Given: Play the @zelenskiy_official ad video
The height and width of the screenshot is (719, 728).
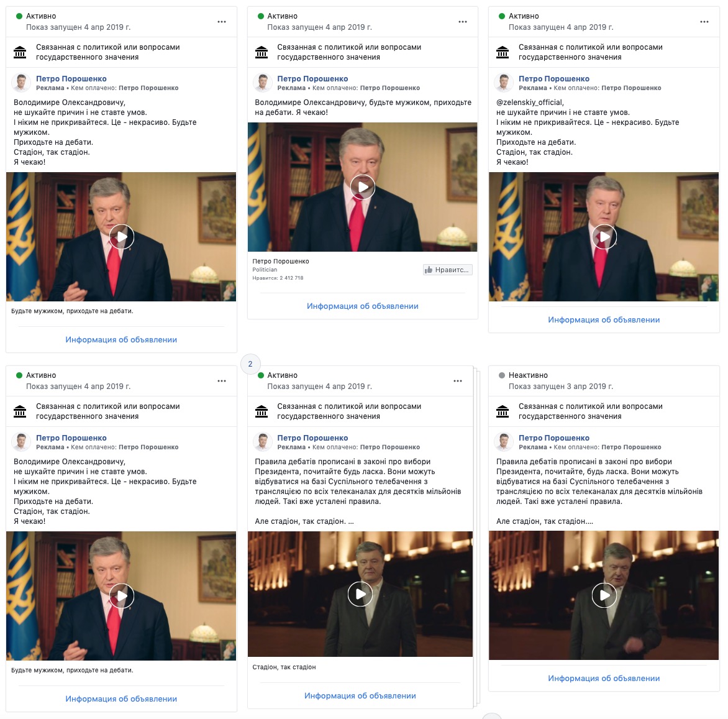Looking at the screenshot, I should click(x=604, y=237).
